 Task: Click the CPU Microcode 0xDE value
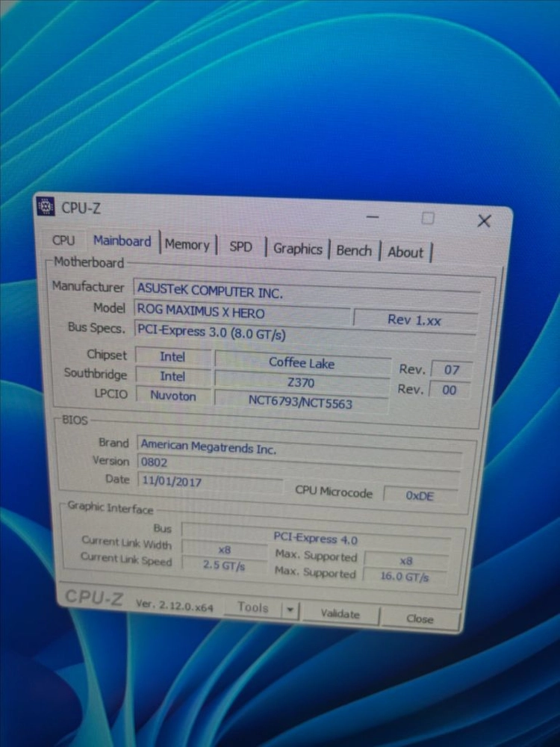420,495
